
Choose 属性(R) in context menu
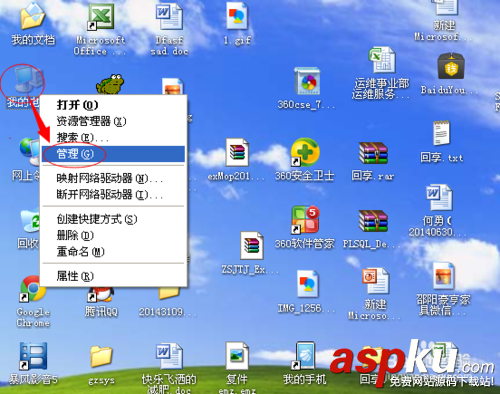pos(113,276)
